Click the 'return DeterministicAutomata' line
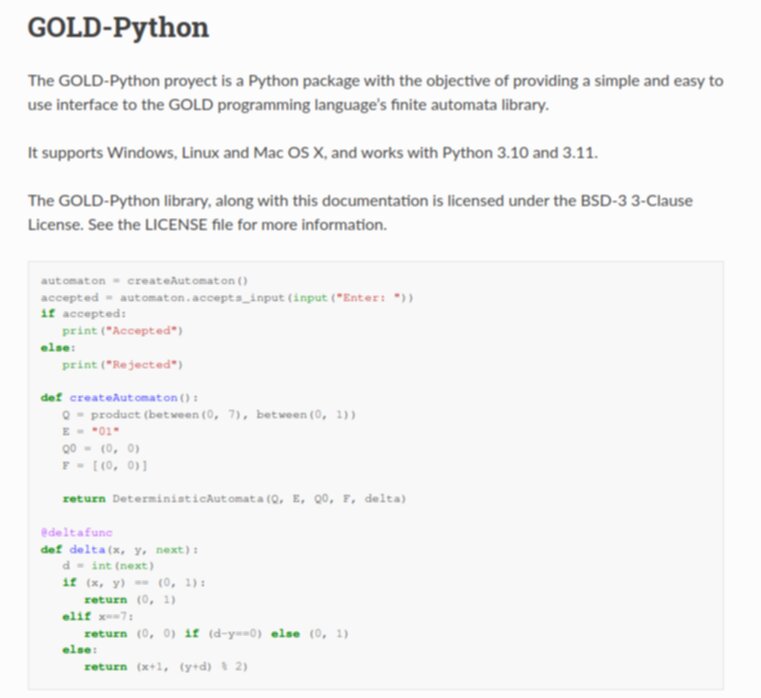This screenshot has width=761, height=698. [x=234, y=499]
